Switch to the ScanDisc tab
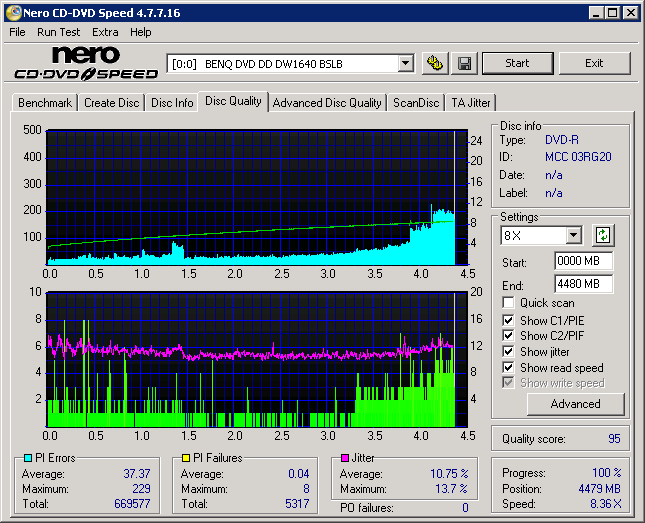The height and width of the screenshot is (523, 645). coord(416,103)
